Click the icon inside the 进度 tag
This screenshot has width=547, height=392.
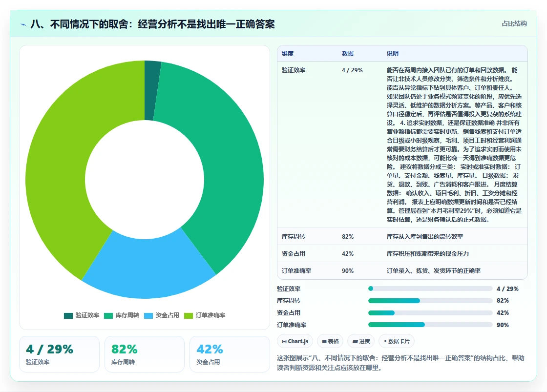click(355, 341)
